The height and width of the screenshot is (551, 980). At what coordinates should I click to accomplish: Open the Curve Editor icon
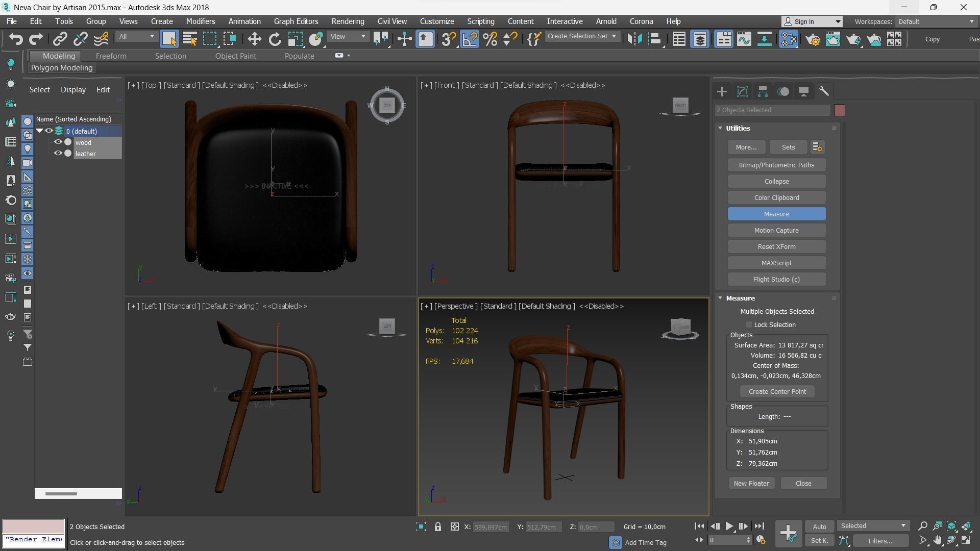point(744,39)
